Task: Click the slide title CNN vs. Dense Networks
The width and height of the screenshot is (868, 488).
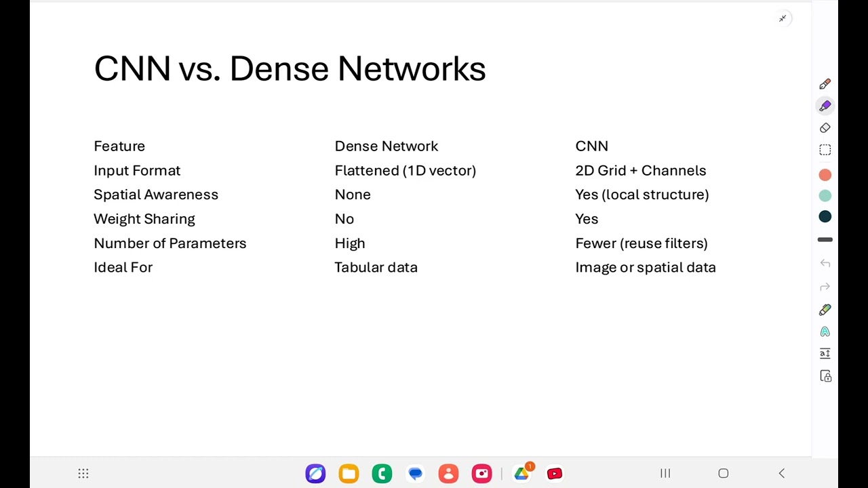Action: click(x=290, y=69)
